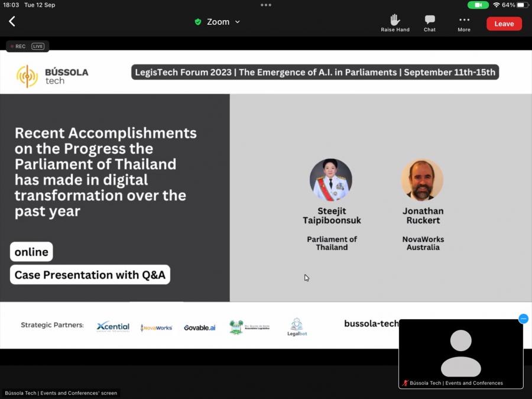Tap the back arrow icon

coord(12,22)
